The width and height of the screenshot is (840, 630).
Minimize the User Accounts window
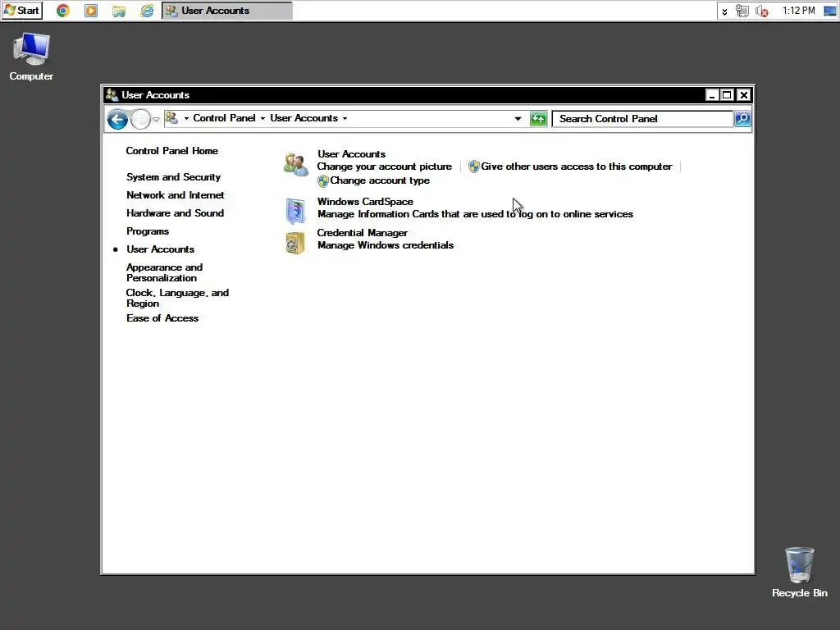[711, 95]
